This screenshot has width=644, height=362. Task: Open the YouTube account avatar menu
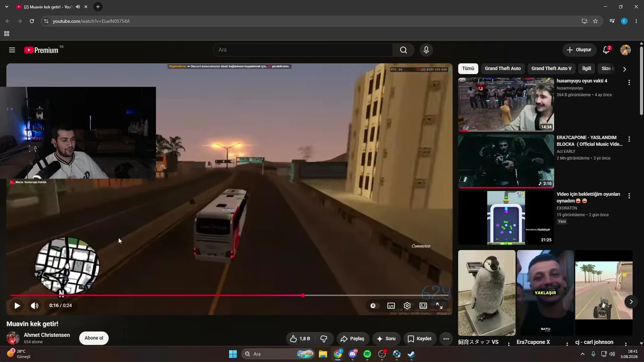(625, 50)
